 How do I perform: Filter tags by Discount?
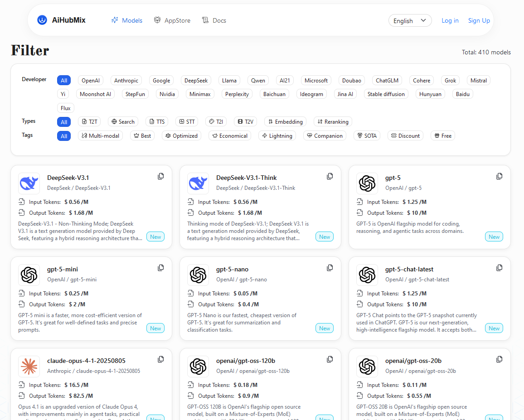[x=405, y=135]
